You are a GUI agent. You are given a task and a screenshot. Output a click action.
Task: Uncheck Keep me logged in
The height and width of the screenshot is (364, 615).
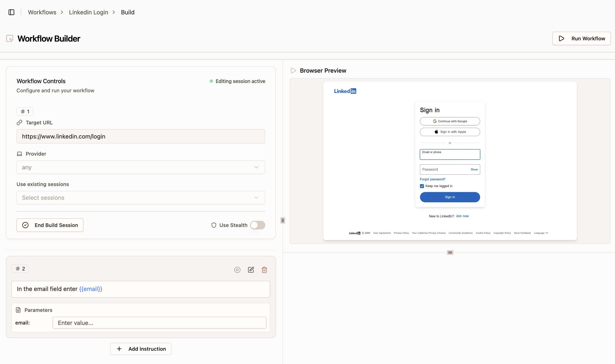click(x=422, y=186)
